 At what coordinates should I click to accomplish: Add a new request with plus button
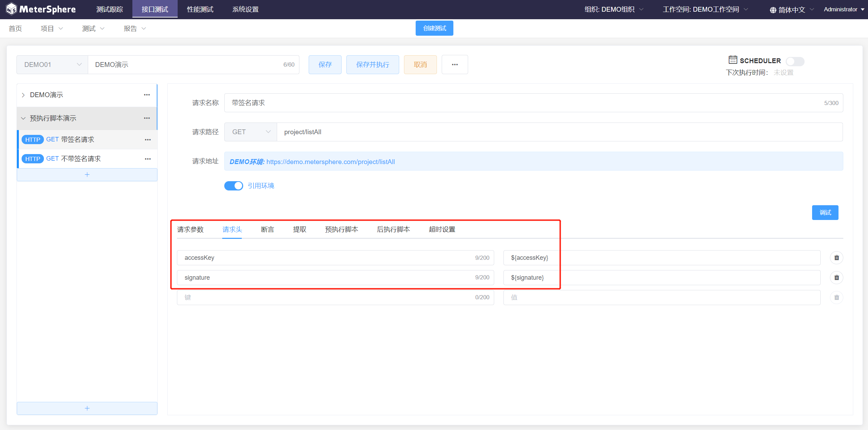pos(87,175)
